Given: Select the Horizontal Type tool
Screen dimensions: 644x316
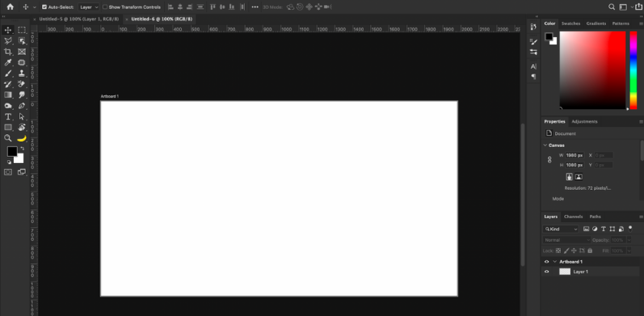Looking at the screenshot, I should 8,116.
